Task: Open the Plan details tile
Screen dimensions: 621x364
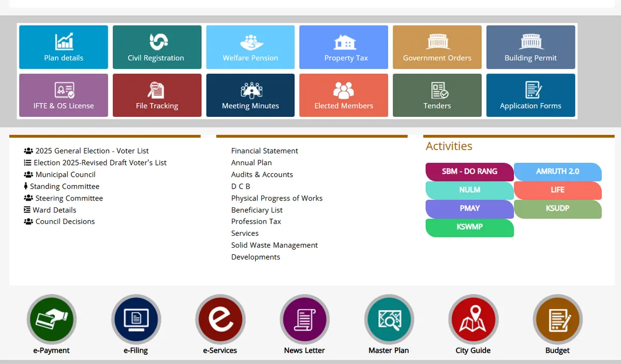Action: coord(64,47)
